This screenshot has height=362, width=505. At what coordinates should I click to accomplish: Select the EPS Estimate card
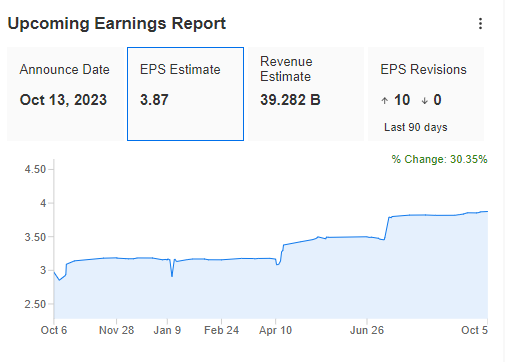[185, 94]
